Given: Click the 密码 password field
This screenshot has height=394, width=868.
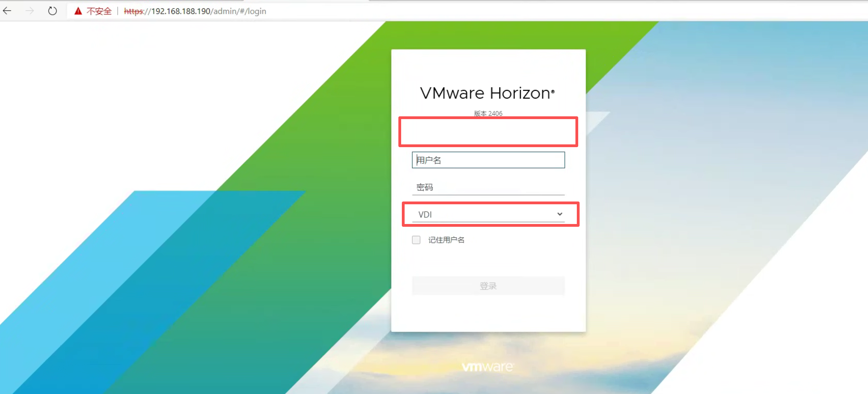Looking at the screenshot, I should pyautogui.click(x=488, y=187).
